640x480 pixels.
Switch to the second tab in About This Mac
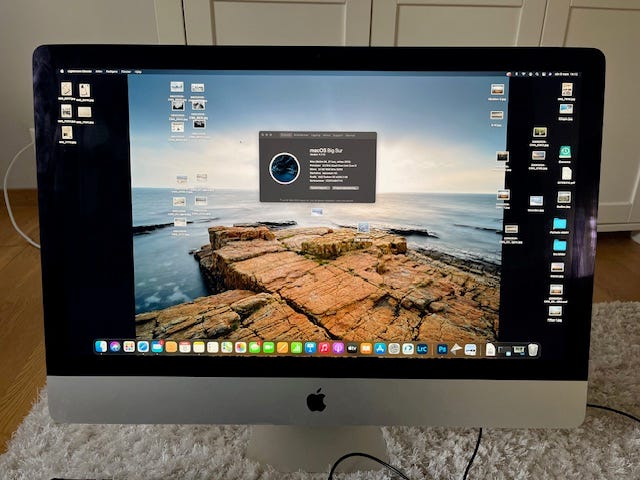[301, 134]
